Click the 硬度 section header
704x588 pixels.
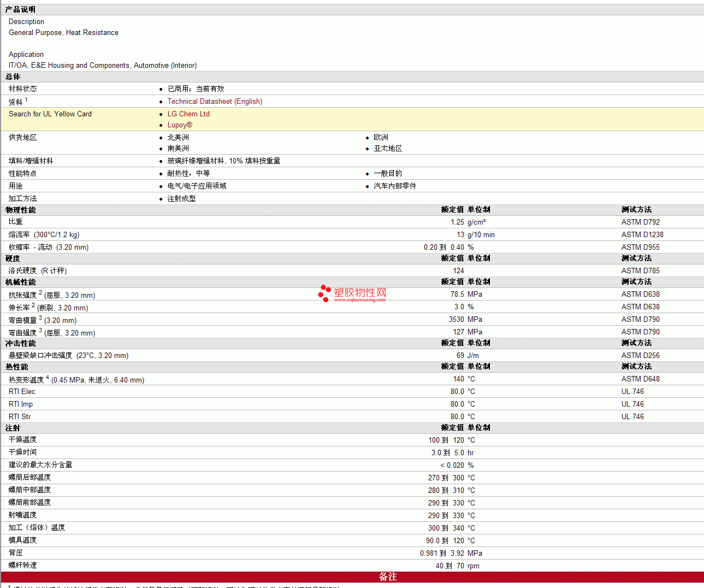click(13, 258)
